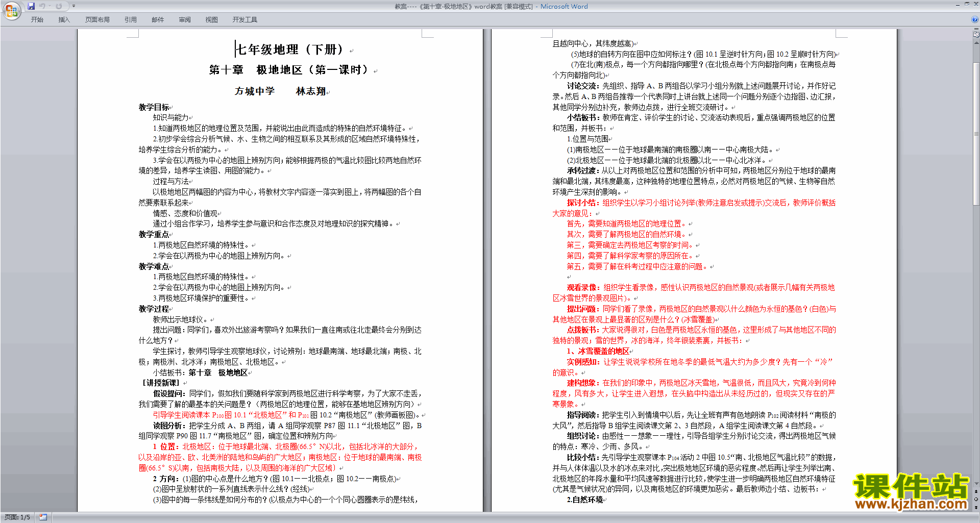
Task: Open the Office Button menu
Action: [11, 10]
